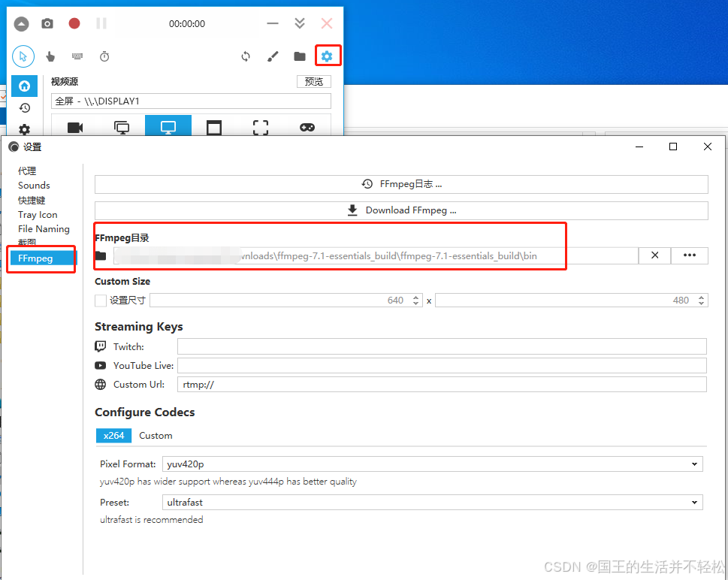This screenshot has width=728, height=580.
Task: Open the gear tab in Captura's left sidebar
Action: [x=25, y=129]
